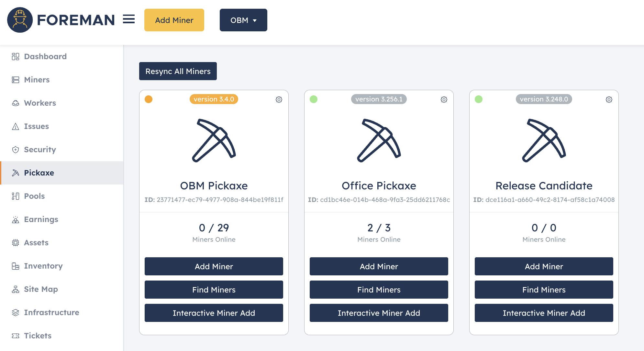Click the Office Pickaxe pickaxe image

click(x=379, y=140)
